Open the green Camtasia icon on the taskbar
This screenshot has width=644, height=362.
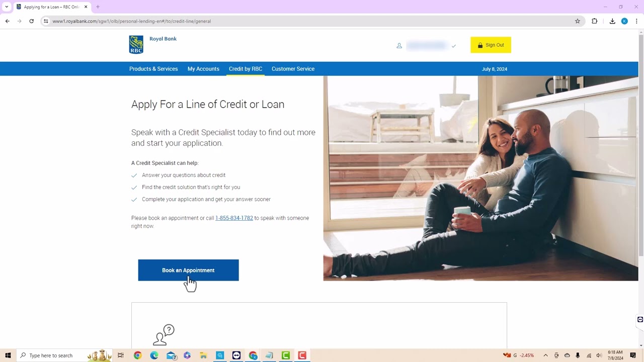tap(286, 355)
